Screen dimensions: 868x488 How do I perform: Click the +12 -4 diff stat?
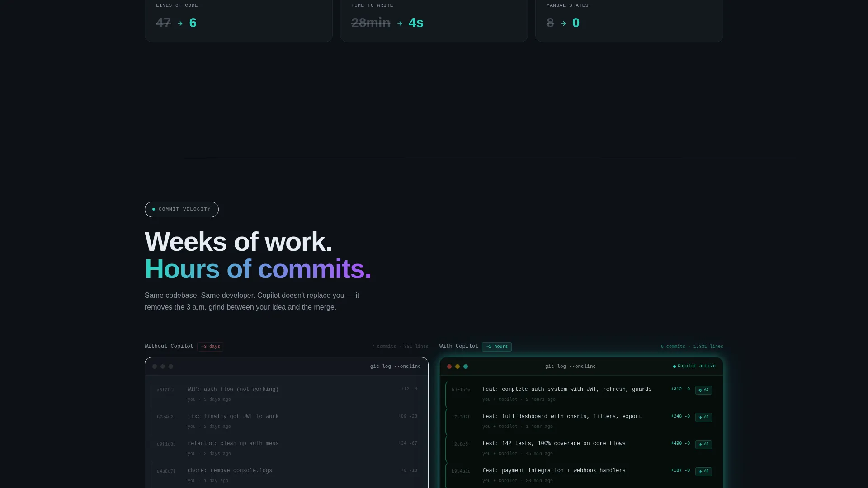[409, 389]
